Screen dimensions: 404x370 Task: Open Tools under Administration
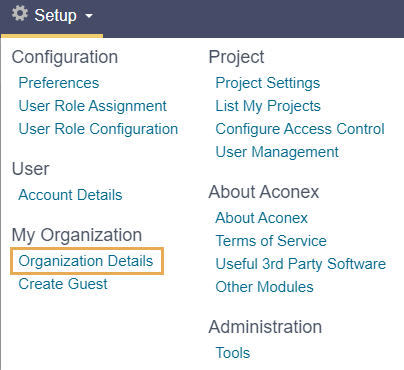pos(233,353)
